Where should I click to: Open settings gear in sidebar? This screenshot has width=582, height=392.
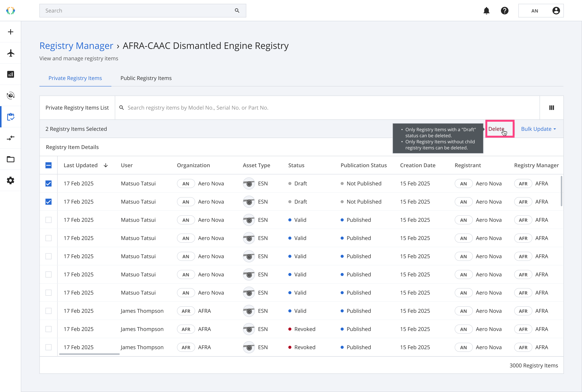pyautogui.click(x=11, y=180)
